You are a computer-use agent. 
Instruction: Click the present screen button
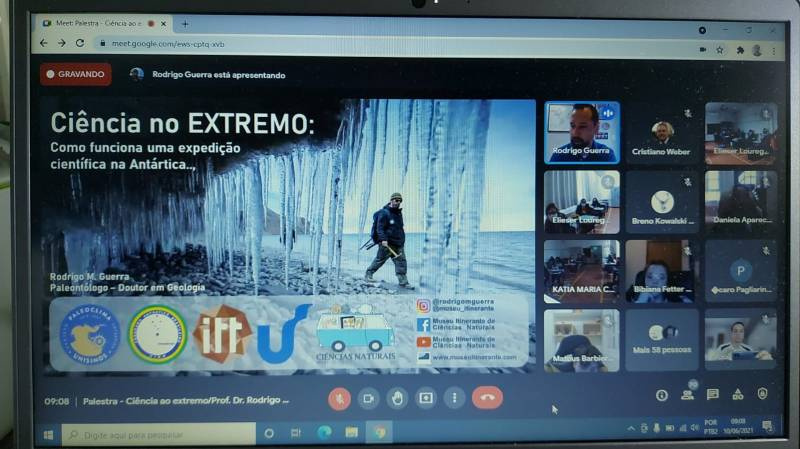tap(426, 398)
